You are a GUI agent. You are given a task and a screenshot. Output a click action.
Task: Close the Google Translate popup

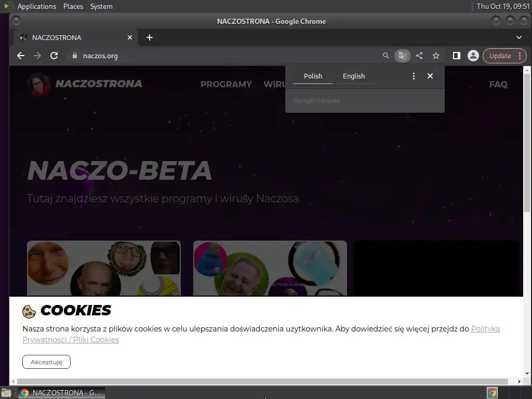click(430, 76)
